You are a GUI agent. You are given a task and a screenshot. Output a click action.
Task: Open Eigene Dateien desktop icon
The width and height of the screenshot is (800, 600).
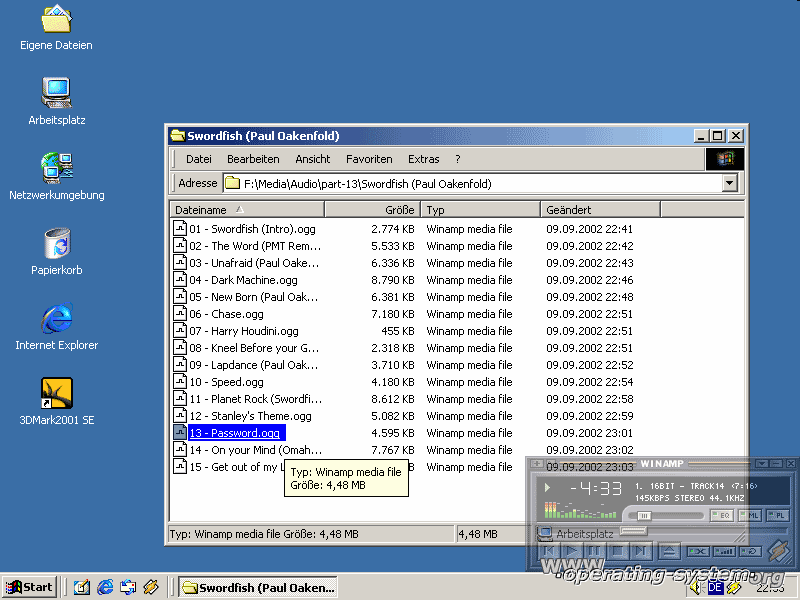click(56, 27)
